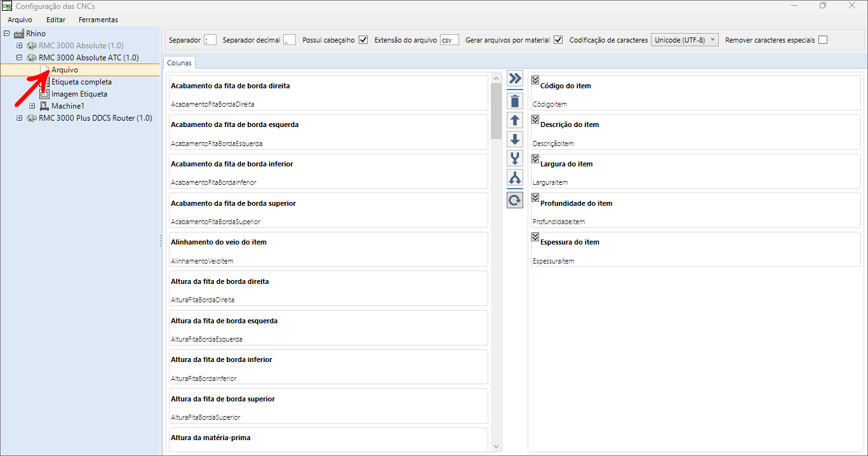
Task: Expand the RMC 3000 Absolute (1.0) node
Action: [19, 46]
